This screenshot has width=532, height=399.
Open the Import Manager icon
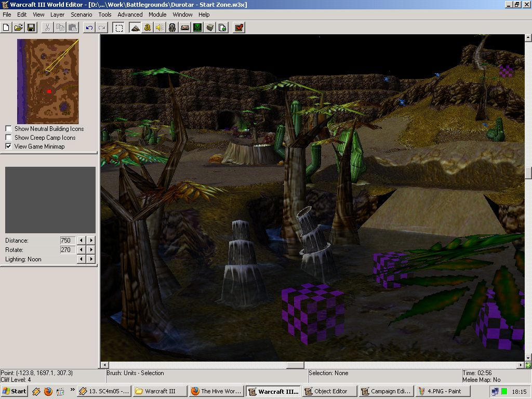(222, 28)
